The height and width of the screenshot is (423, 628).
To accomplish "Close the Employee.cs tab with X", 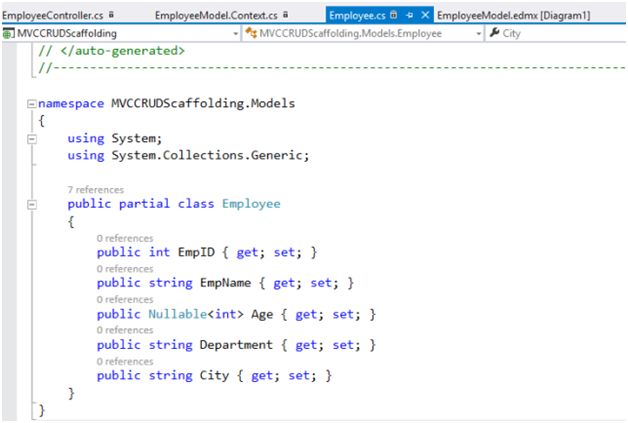I will tap(425, 15).
